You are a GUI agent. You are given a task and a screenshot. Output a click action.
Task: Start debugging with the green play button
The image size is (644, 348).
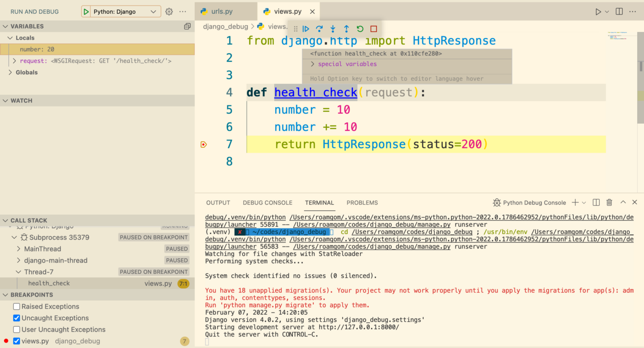86,12
